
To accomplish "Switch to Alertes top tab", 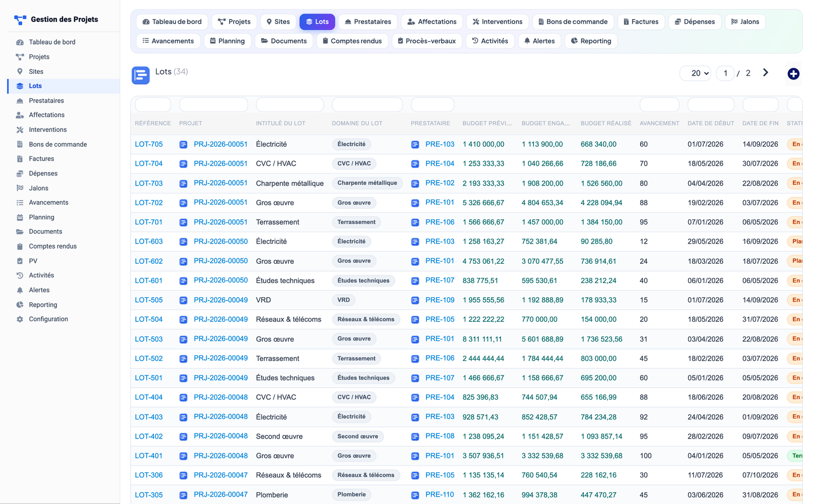I will [539, 41].
